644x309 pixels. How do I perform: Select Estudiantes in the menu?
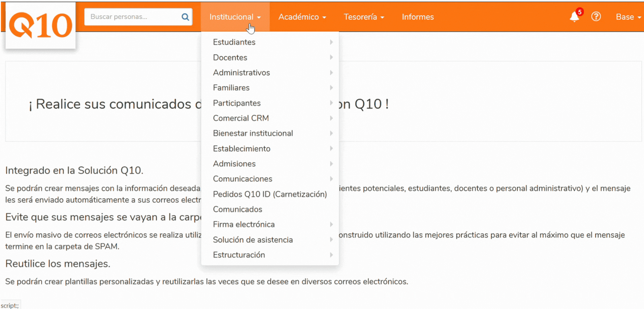pos(270,42)
